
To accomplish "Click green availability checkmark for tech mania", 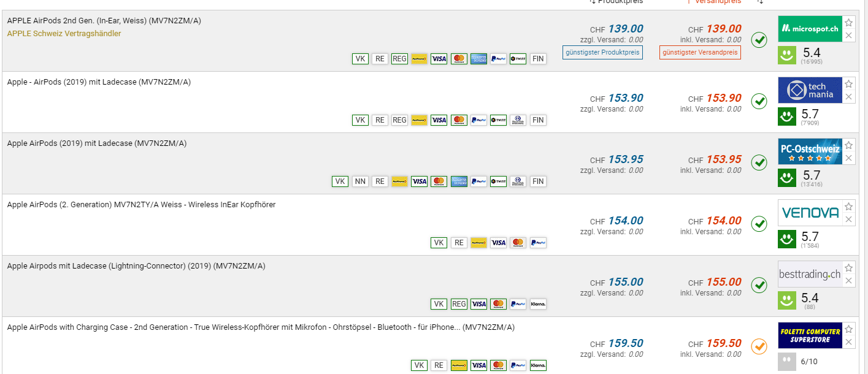I will click(759, 101).
